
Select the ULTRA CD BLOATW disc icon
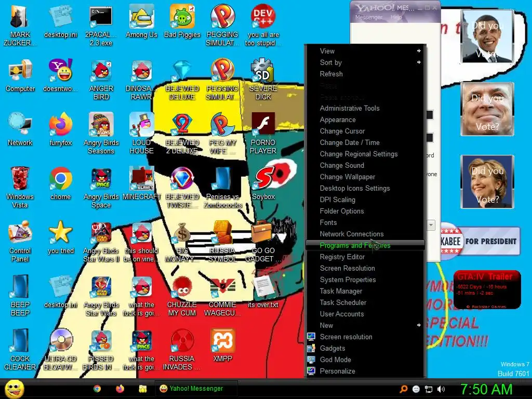pos(61,349)
